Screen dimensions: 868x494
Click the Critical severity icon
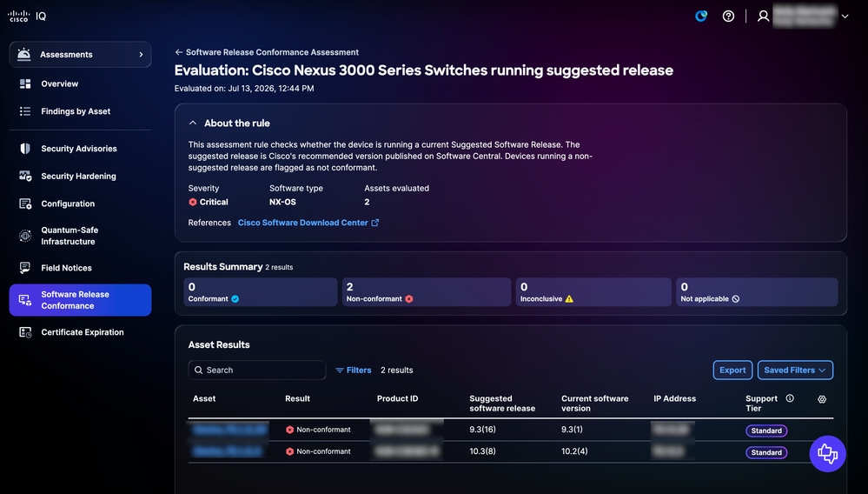(193, 202)
